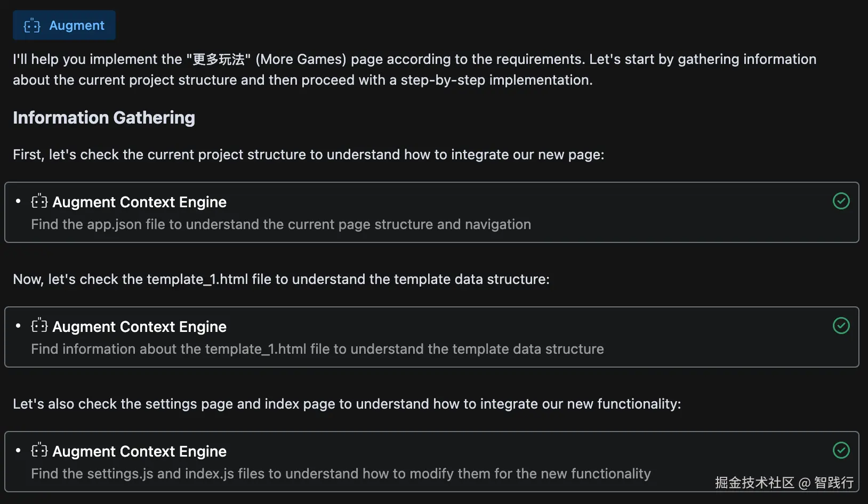Click green checkmark on settings.js search card
This screenshot has width=868, height=504.
(841, 450)
